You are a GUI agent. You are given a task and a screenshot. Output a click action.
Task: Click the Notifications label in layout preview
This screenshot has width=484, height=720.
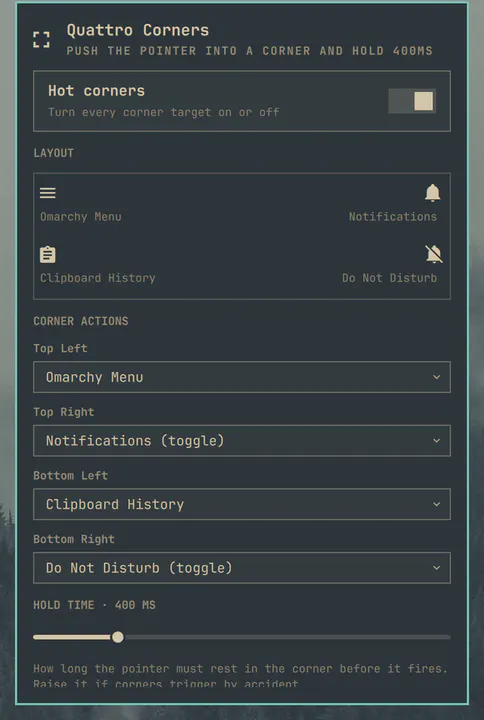click(393, 217)
